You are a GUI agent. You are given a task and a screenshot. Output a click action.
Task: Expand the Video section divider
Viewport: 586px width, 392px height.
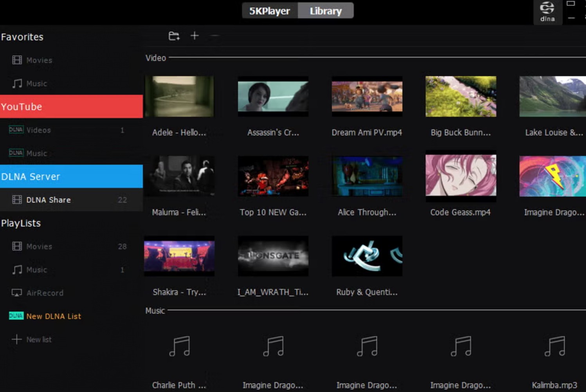click(155, 58)
